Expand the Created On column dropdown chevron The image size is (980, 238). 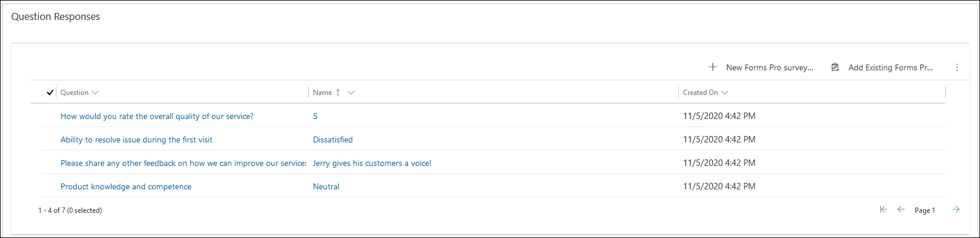point(725,93)
